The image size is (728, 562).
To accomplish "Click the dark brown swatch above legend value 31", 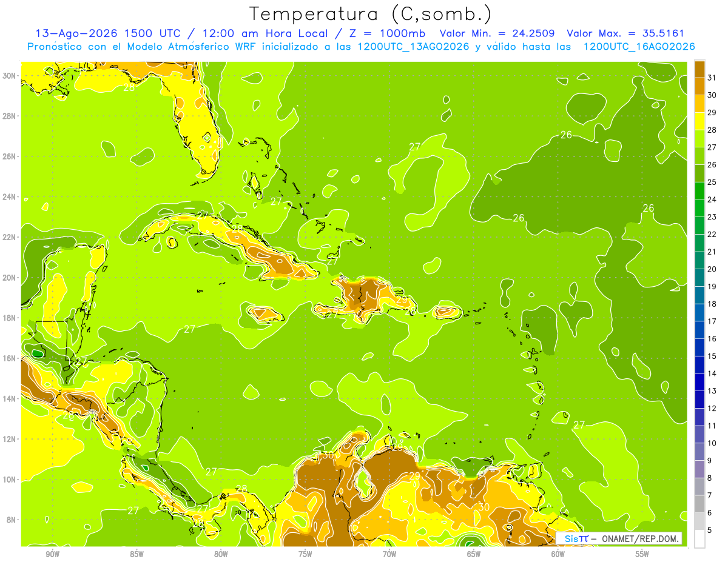I will click(x=699, y=69).
